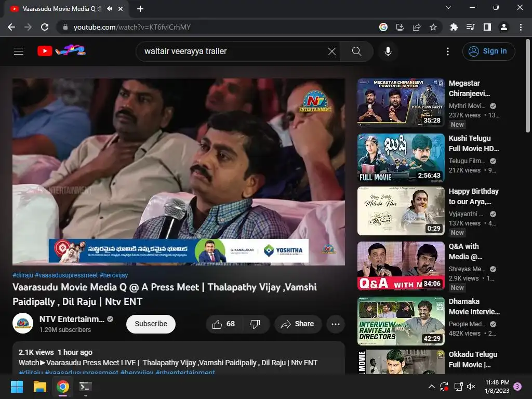Open a new browser tab
The height and width of the screenshot is (399, 532).
[140, 9]
